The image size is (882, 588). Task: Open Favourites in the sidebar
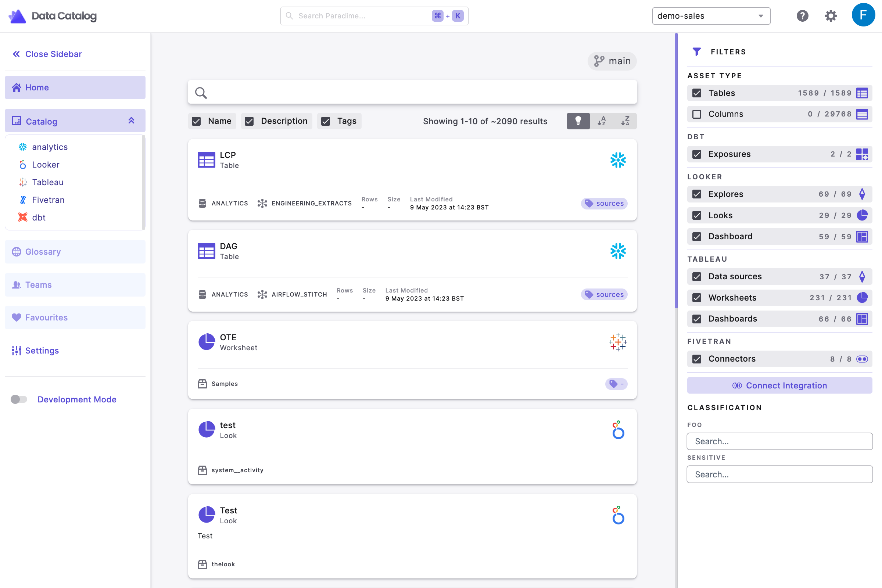75,317
